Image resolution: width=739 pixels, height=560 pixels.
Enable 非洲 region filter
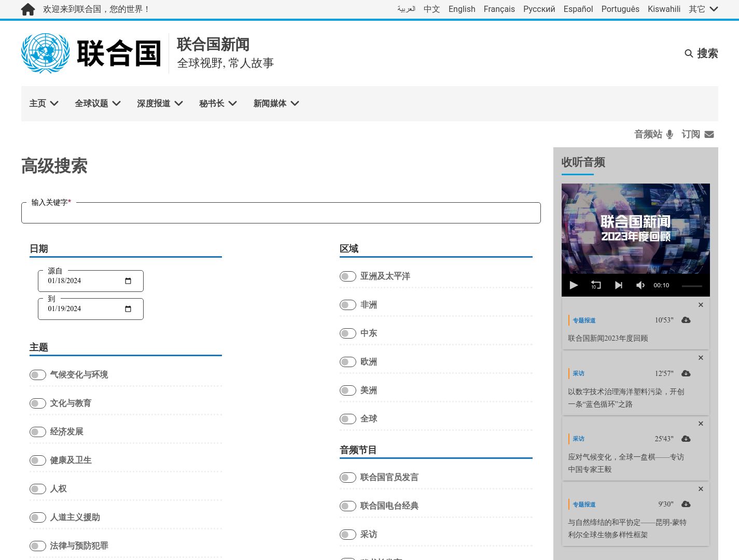click(348, 305)
